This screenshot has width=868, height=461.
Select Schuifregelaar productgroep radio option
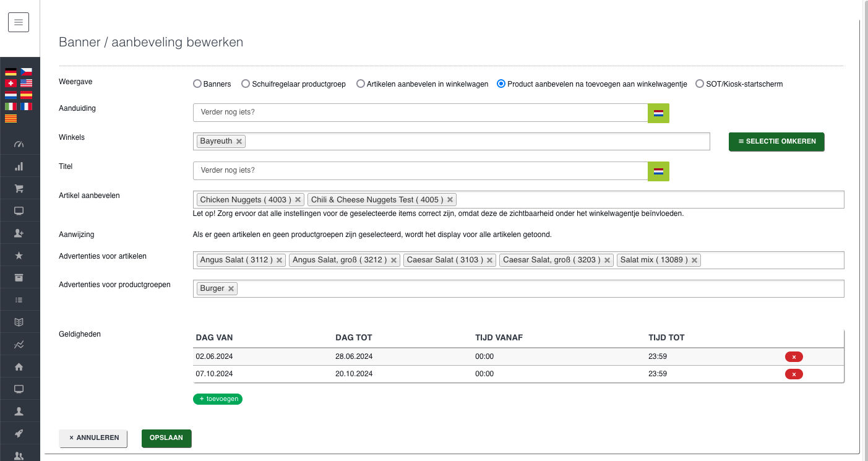click(x=246, y=84)
